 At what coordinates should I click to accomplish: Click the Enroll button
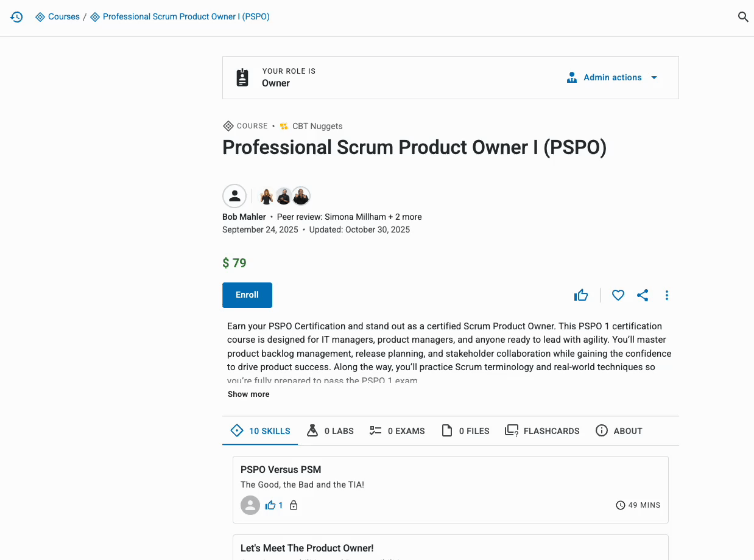pos(247,295)
